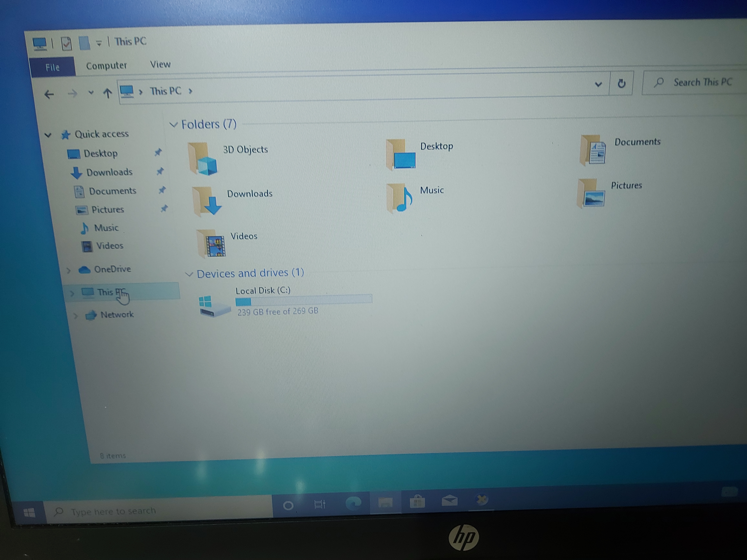Click Properties icon in quick access toolbar
Viewport: 747px width, 560px height.
[67, 44]
